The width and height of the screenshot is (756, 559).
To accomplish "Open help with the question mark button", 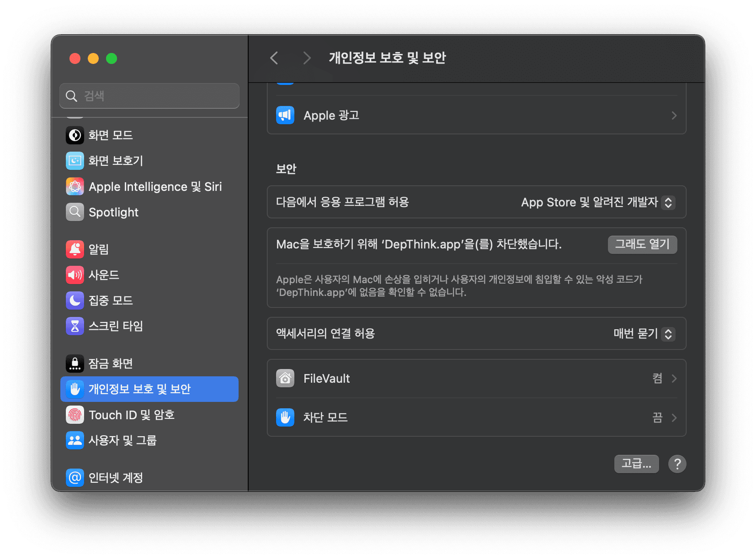I will tap(677, 464).
